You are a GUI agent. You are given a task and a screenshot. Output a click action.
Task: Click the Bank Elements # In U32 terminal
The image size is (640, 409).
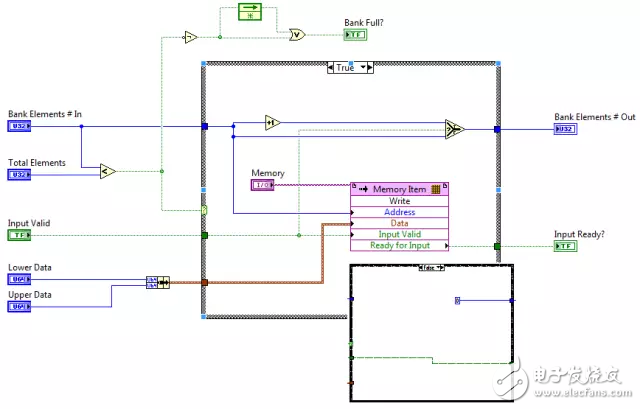pos(20,127)
